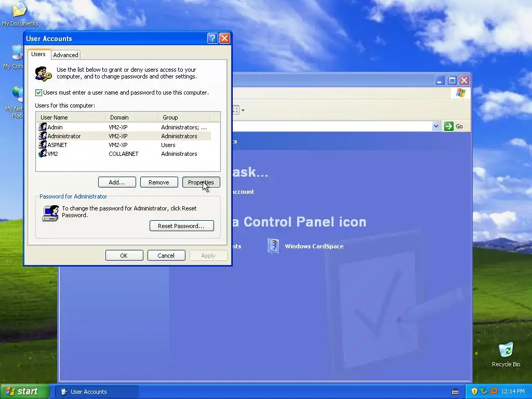Click the ASPNET user account icon
Image resolution: width=532 pixels, height=399 pixels.
tap(43, 144)
